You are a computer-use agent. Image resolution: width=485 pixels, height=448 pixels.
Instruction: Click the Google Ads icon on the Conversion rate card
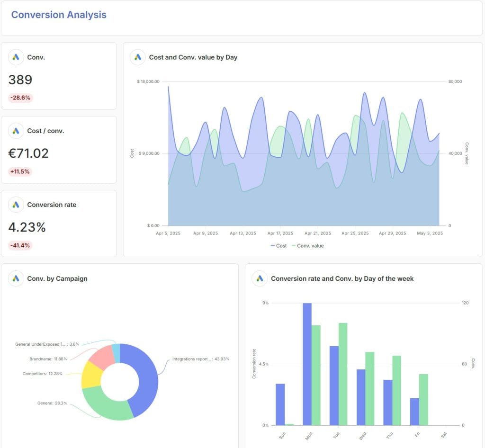[x=16, y=205]
